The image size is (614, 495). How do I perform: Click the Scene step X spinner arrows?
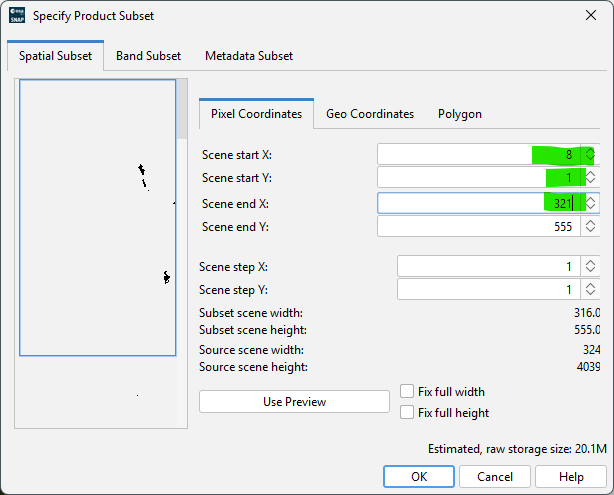(590, 267)
